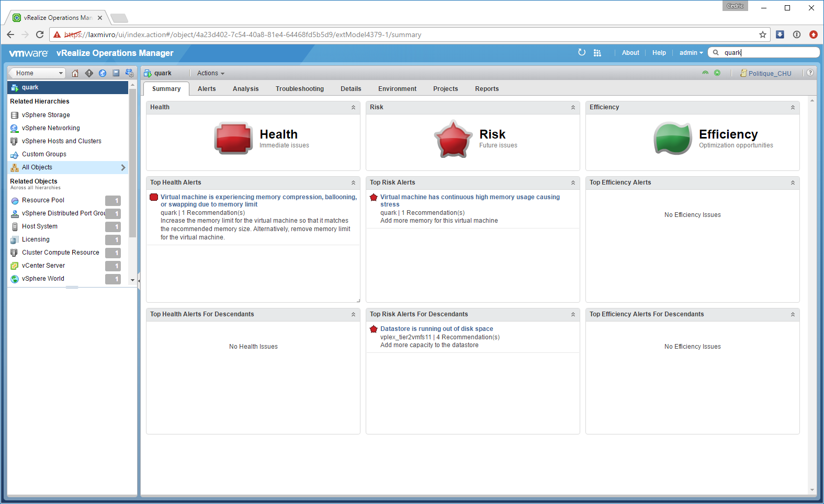
Task: Select vSphere Networking hierarchy
Action: tap(51, 128)
